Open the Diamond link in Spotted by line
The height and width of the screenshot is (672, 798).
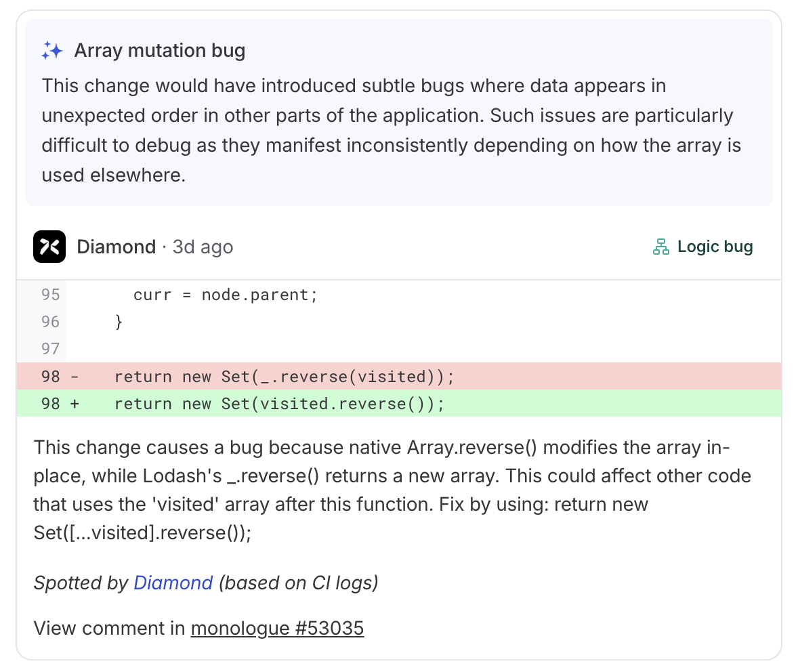click(173, 583)
